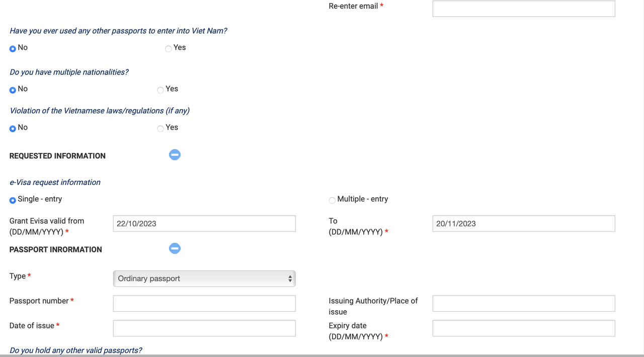Mark Yes for violation of Vietnamese laws

[x=160, y=129]
